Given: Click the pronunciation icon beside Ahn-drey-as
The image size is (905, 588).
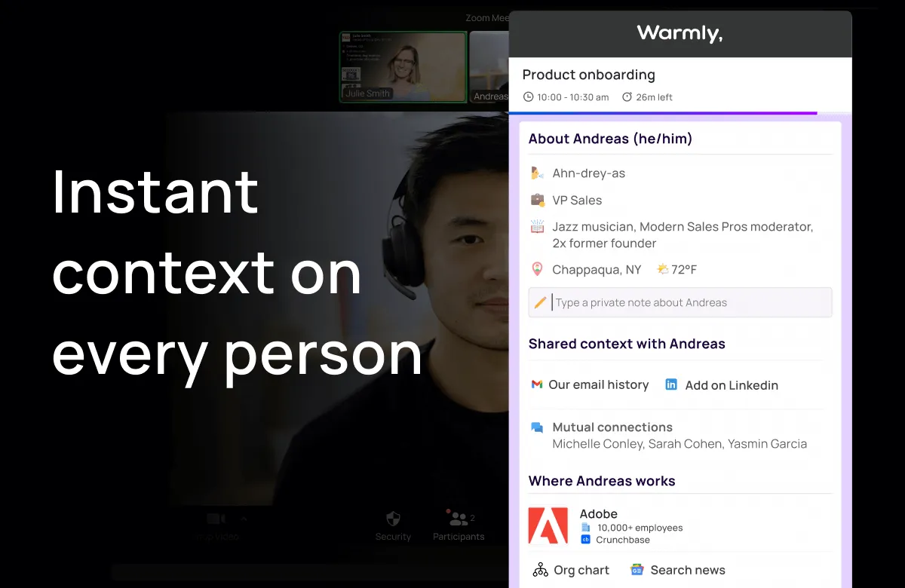Looking at the screenshot, I should (x=537, y=173).
